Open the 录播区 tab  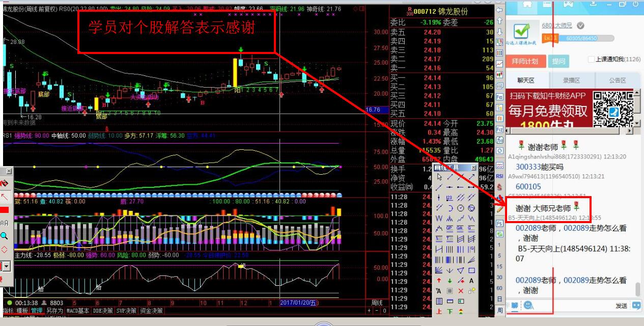tap(571, 80)
